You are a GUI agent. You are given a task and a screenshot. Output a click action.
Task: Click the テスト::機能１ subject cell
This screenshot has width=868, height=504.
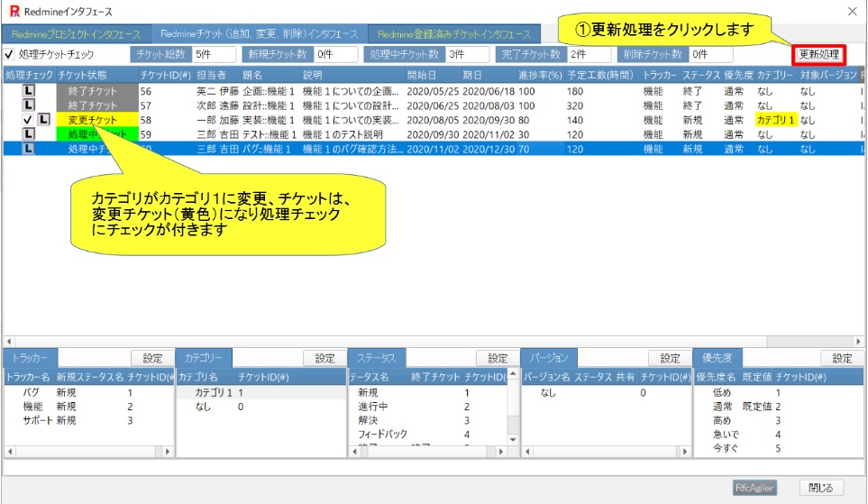click(x=270, y=134)
